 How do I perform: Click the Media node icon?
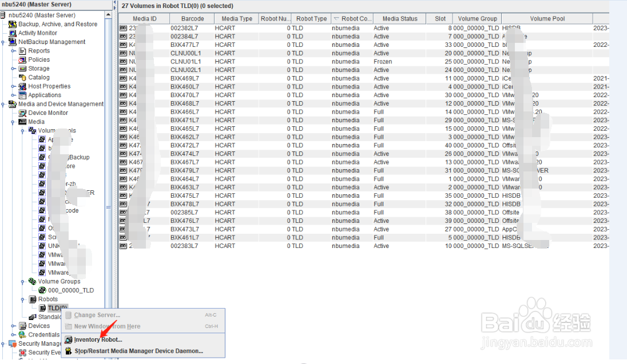point(22,122)
